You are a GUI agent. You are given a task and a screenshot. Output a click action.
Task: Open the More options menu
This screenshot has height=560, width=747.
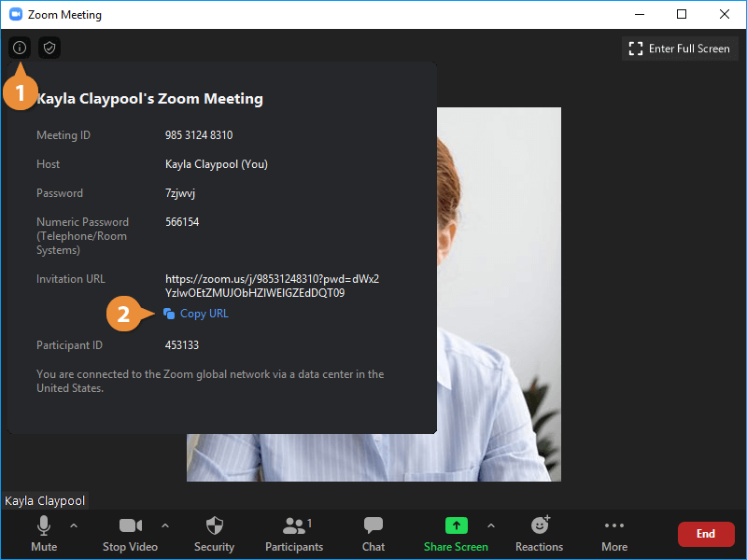tap(613, 533)
